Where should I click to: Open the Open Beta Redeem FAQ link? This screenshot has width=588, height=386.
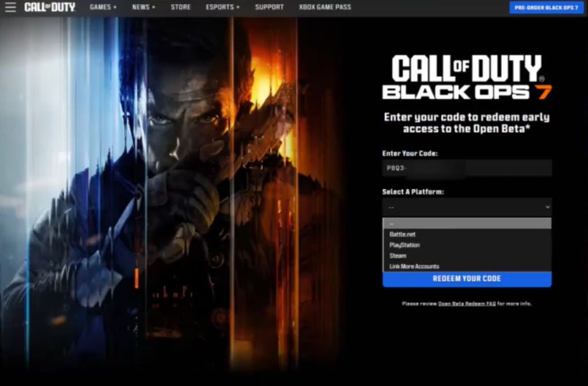[466, 303]
